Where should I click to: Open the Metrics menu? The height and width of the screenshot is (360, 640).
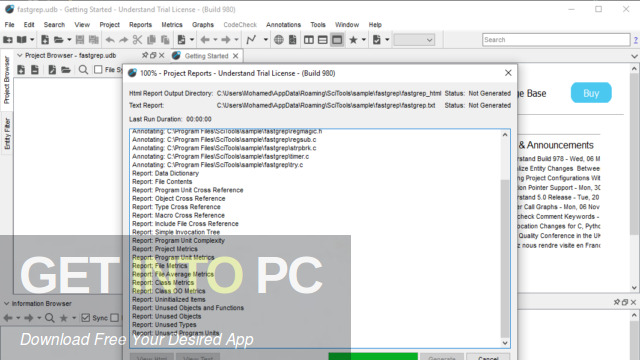point(172,24)
